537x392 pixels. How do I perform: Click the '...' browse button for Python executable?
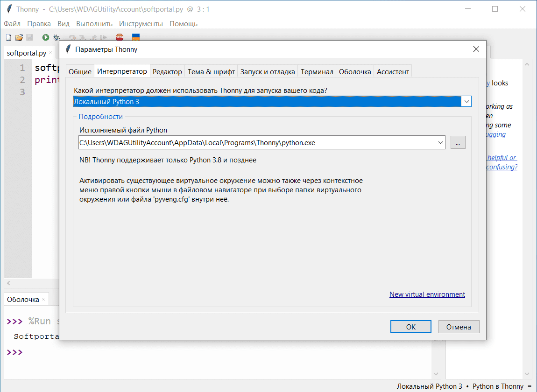(x=458, y=142)
